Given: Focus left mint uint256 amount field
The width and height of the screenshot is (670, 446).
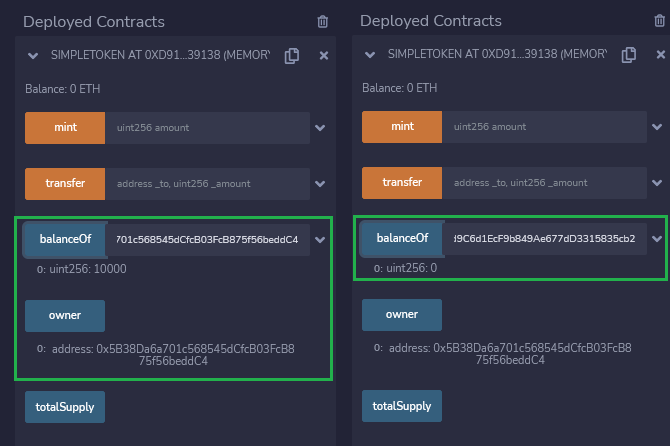Looking at the screenshot, I should 208,128.
